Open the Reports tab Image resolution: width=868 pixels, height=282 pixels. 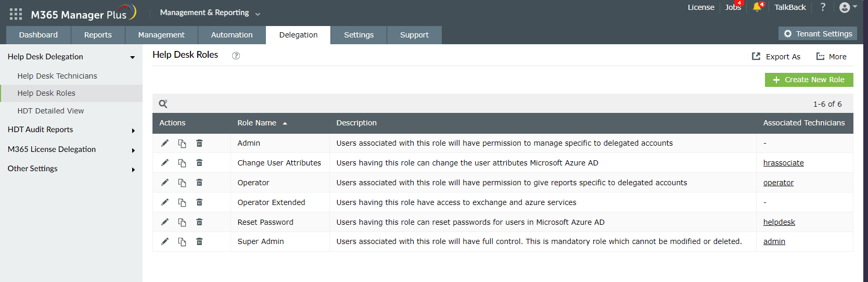98,35
